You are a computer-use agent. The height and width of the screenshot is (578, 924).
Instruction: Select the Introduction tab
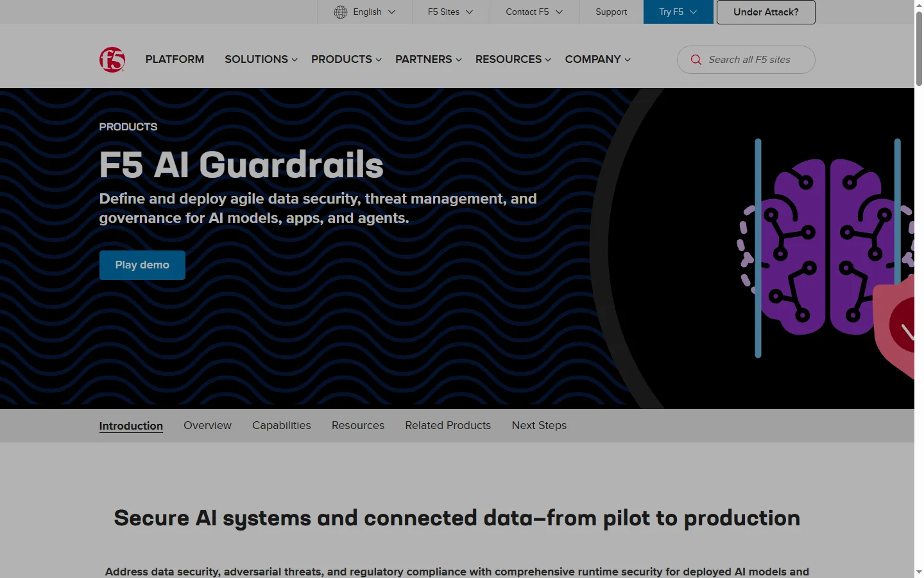(x=131, y=426)
